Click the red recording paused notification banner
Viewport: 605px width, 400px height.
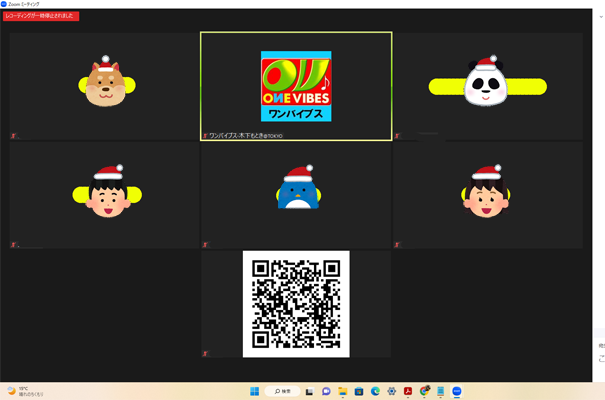pos(41,16)
